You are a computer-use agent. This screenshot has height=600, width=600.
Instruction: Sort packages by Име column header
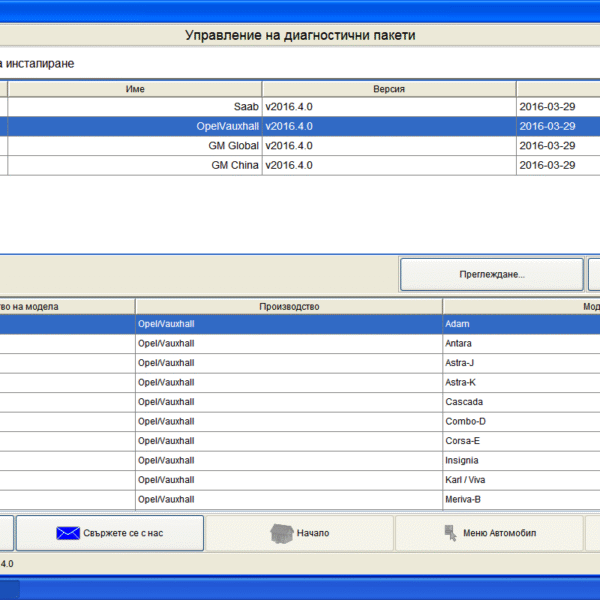click(135, 89)
